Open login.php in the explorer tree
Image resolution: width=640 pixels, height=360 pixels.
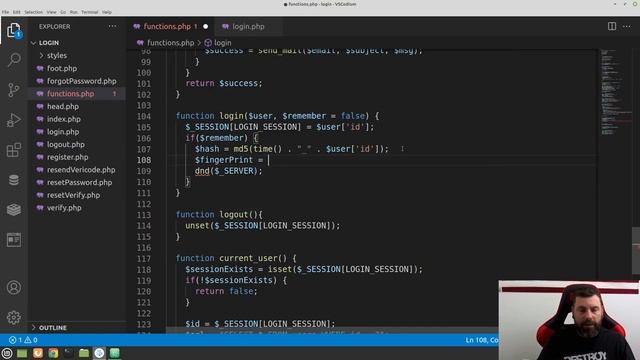point(63,132)
